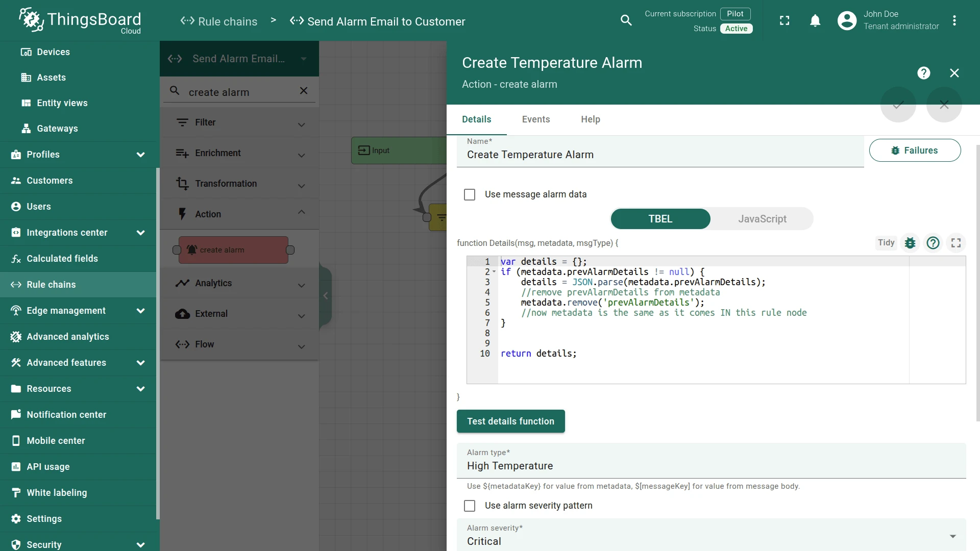Screen dimensions: 980x551
Task: Click the ThingsBoard Cloud logo
Action: pos(80,20)
